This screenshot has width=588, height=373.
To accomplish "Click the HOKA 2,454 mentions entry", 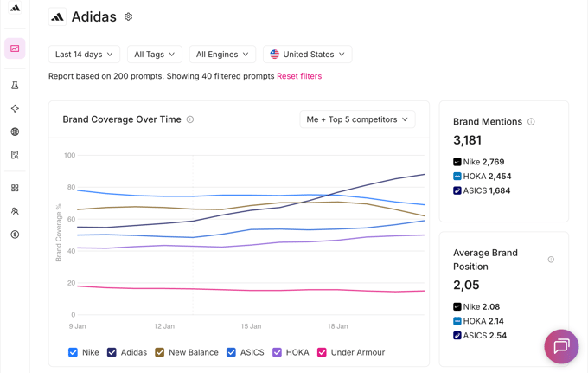I will click(x=483, y=176).
